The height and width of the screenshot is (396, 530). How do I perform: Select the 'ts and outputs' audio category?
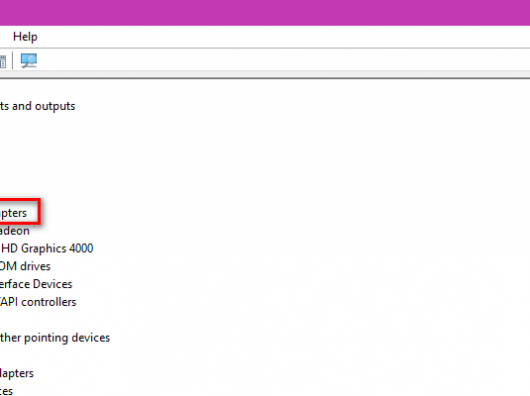point(38,106)
